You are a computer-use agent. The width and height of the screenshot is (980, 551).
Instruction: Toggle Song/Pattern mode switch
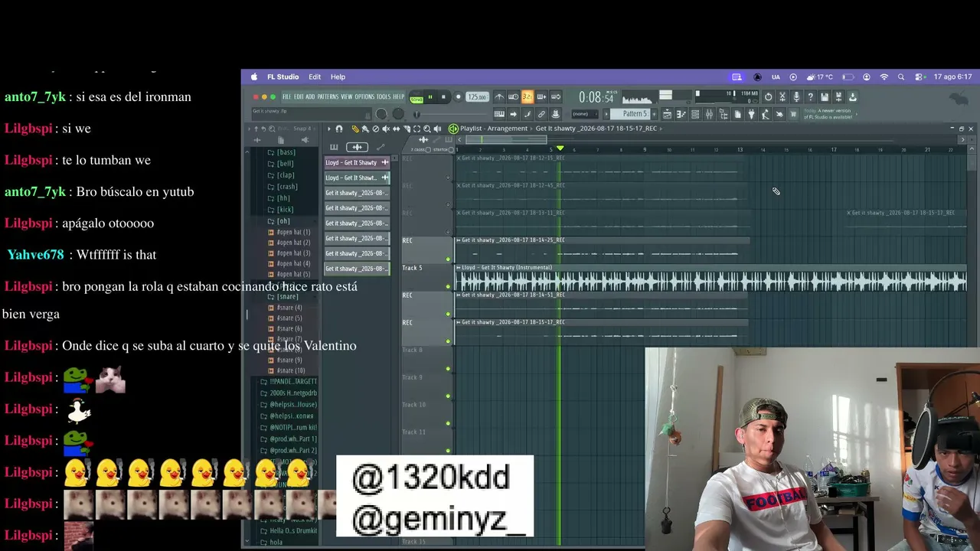416,97
